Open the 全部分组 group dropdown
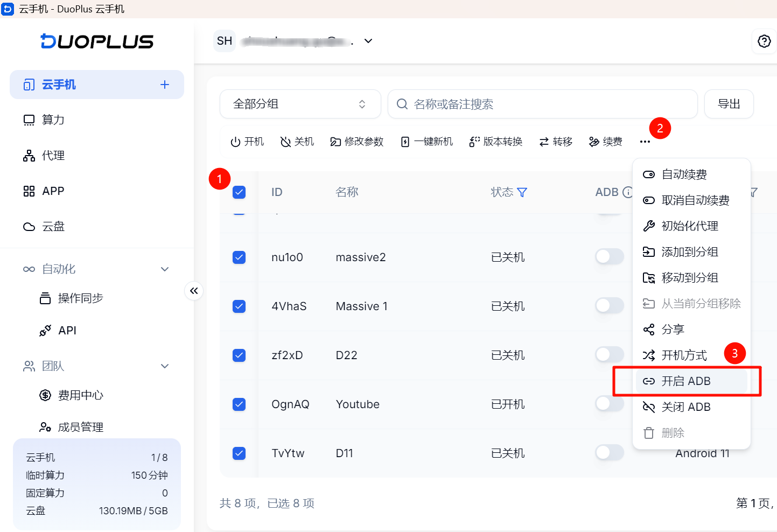The width and height of the screenshot is (777, 532). click(x=300, y=104)
